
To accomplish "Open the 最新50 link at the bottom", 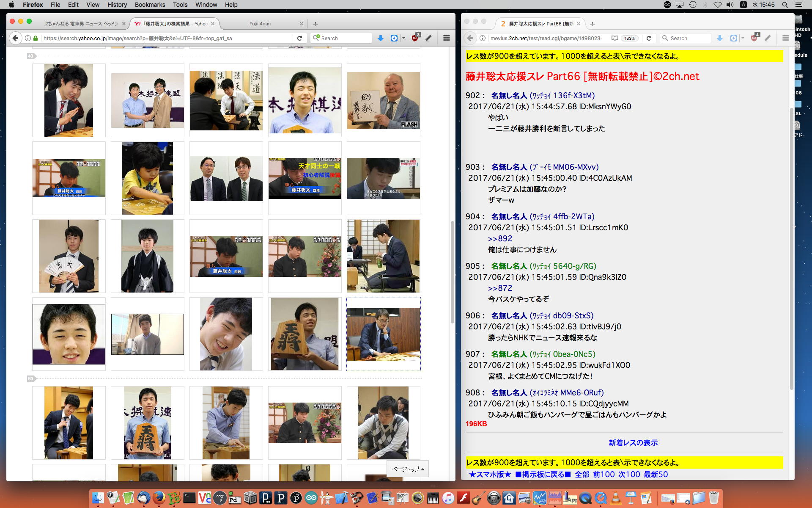I will pos(656,475).
